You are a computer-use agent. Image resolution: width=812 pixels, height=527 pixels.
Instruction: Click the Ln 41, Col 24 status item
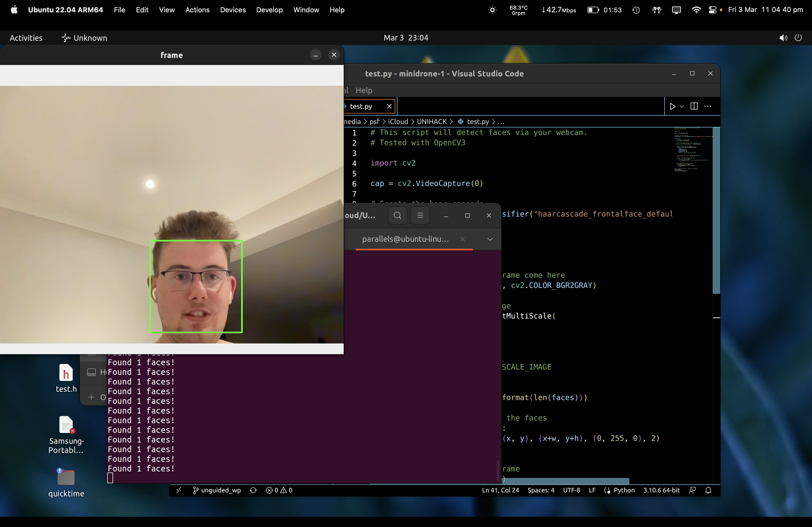click(500, 490)
